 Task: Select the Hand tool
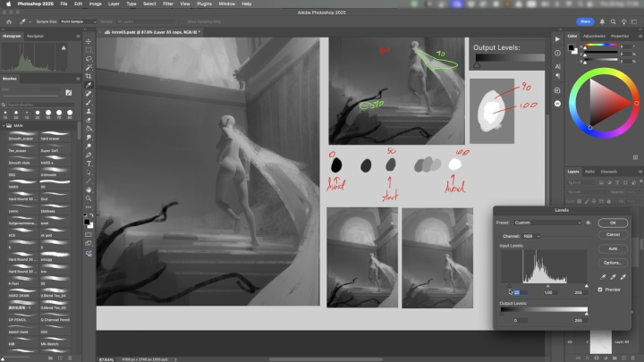tap(89, 189)
